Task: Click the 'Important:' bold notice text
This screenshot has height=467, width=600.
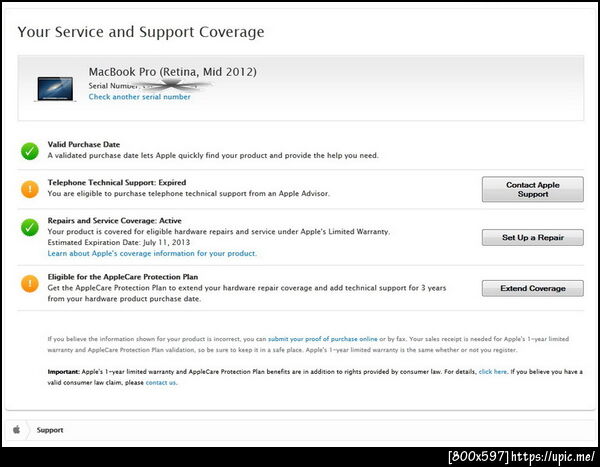Action: pyautogui.click(x=64, y=372)
